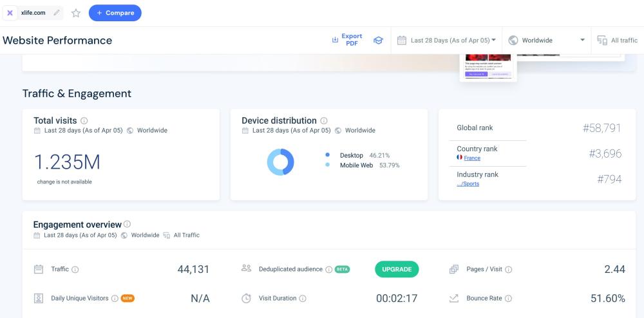Click the All traffic devices icon
The height and width of the screenshot is (318, 644).
[x=602, y=40]
